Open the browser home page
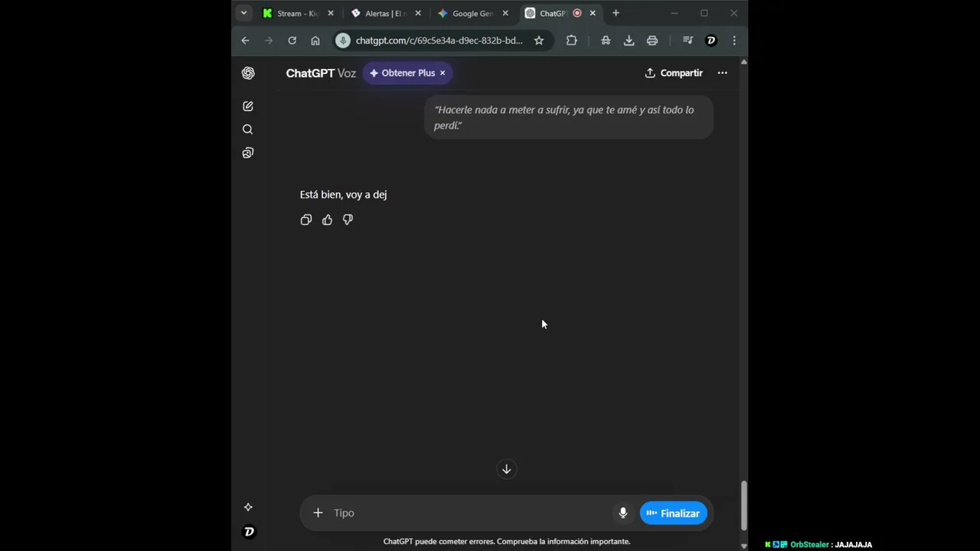 pyautogui.click(x=315, y=41)
